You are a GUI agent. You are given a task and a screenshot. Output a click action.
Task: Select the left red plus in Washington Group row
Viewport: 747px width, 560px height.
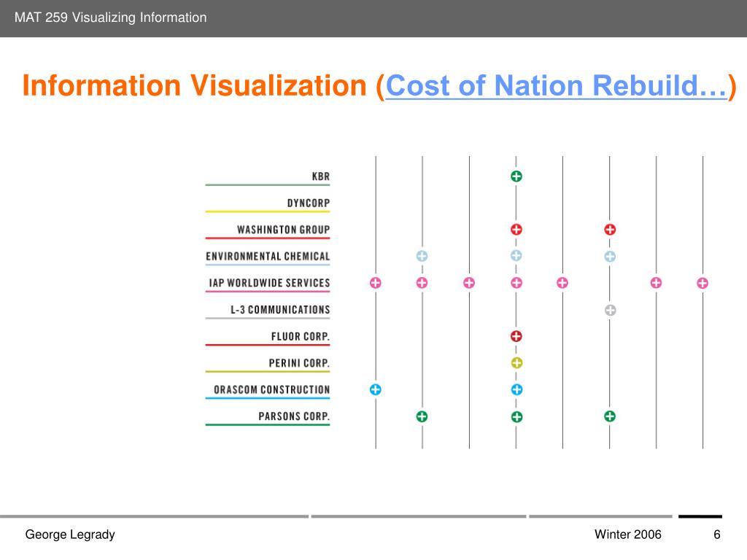click(x=516, y=230)
